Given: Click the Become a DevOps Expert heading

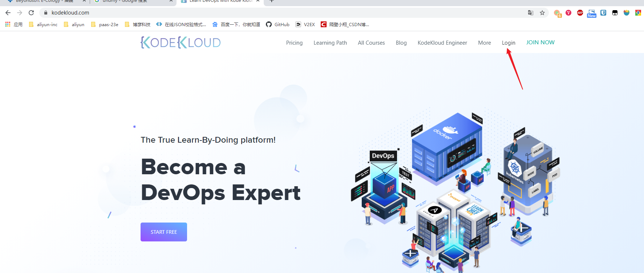Looking at the screenshot, I should coord(220,180).
